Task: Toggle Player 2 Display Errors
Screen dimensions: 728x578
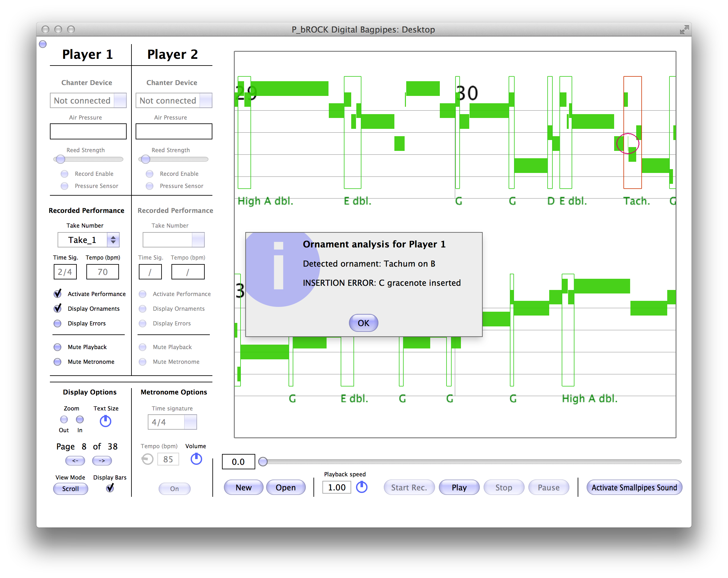Action: 143,324
